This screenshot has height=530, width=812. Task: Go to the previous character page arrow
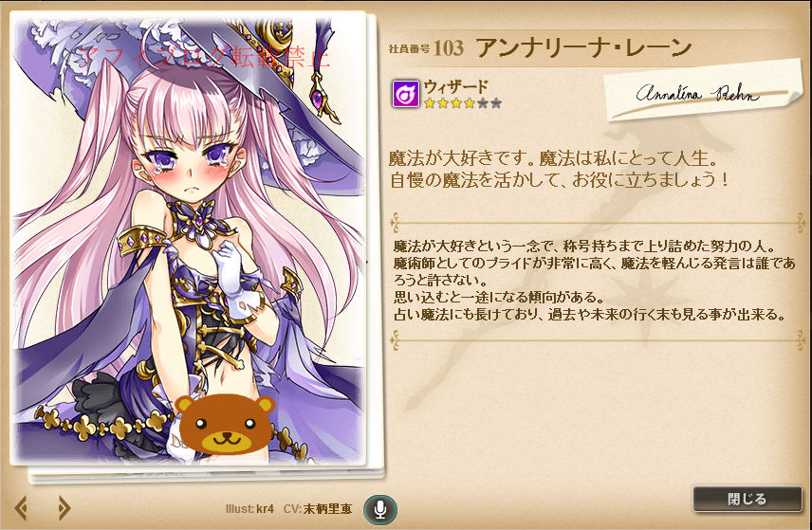21,508
